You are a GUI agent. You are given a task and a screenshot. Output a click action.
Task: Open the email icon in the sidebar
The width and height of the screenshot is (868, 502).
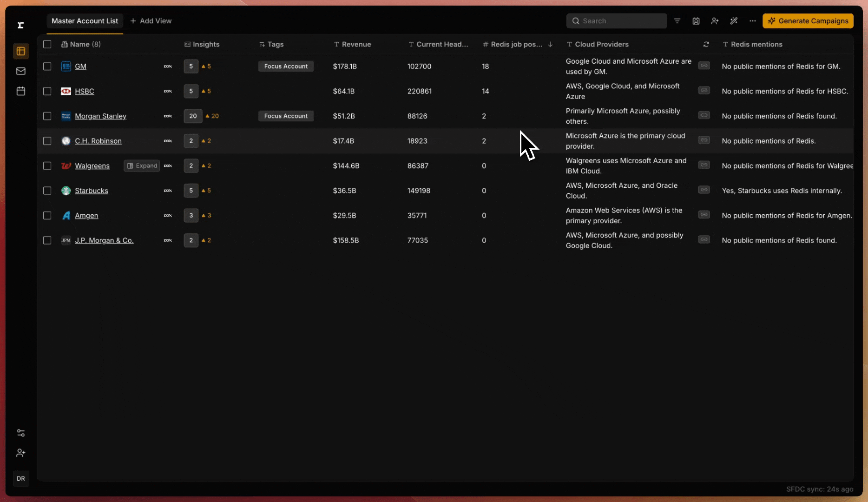(x=20, y=71)
